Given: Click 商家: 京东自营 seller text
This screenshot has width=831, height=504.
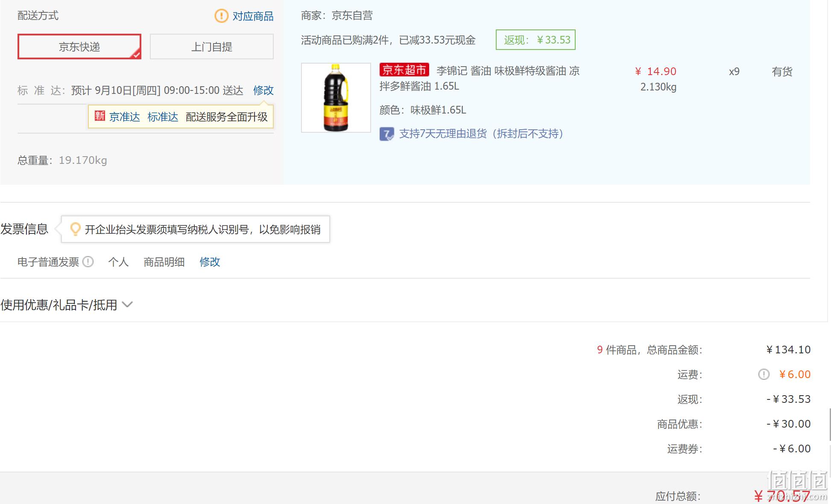Looking at the screenshot, I should 337,16.
